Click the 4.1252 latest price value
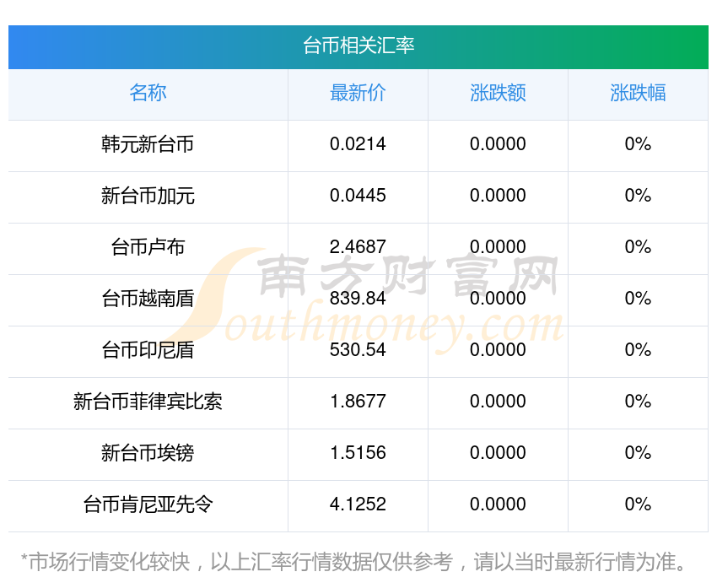Screen dimensions: 717x588 click(x=358, y=504)
